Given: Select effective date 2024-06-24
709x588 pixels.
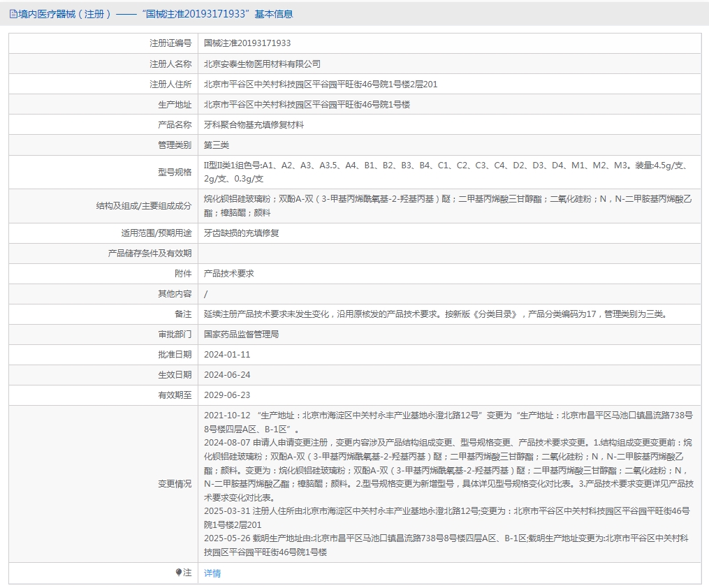Looking at the screenshot, I should pyautogui.click(x=227, y=375).
